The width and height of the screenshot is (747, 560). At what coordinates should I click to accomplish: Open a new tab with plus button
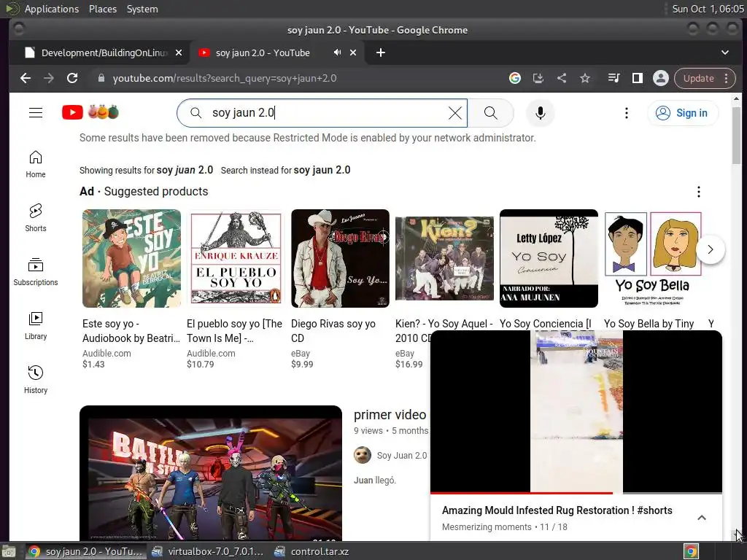(x=381, y=52)
